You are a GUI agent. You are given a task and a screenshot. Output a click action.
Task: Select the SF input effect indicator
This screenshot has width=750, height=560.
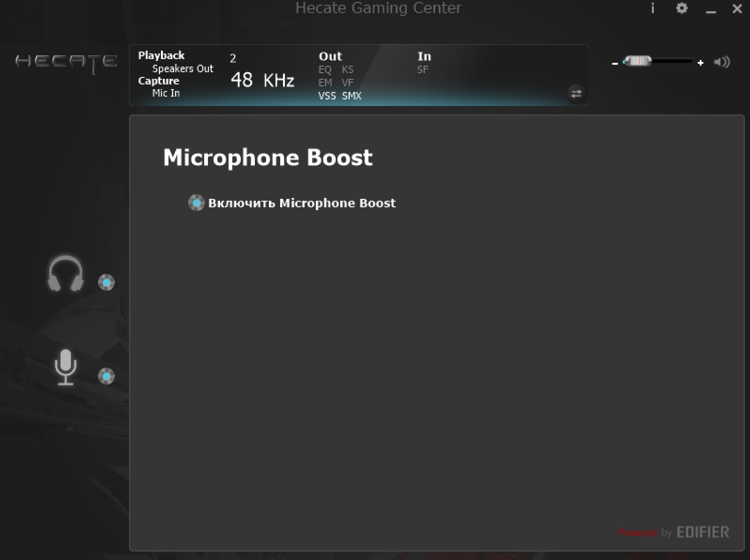click(x=422, y=69)
